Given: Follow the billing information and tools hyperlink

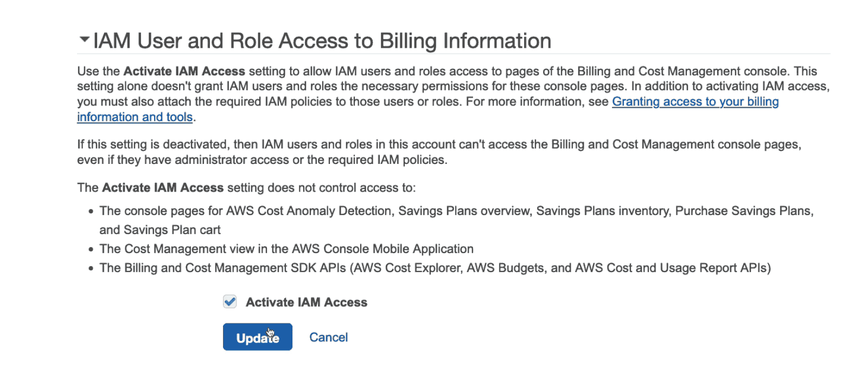Looking at the screenshot, I should pos(135,117).
